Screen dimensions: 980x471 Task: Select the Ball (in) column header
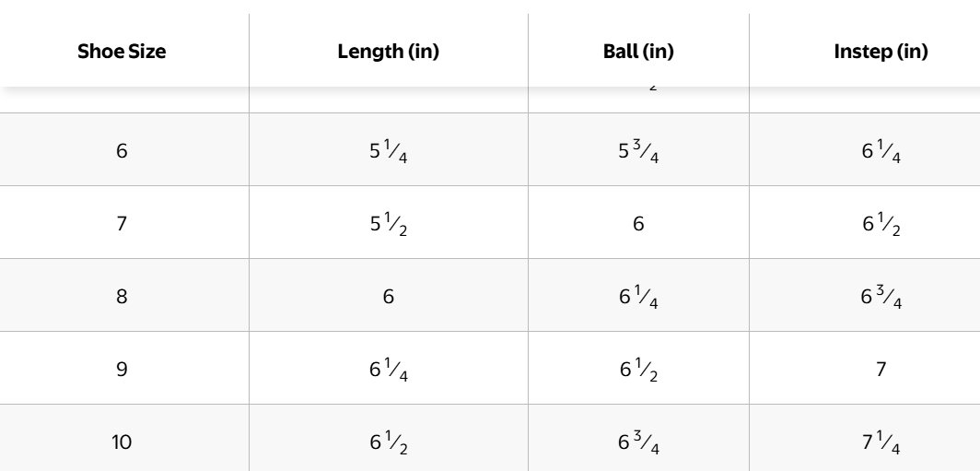click(x=638, y=52)
